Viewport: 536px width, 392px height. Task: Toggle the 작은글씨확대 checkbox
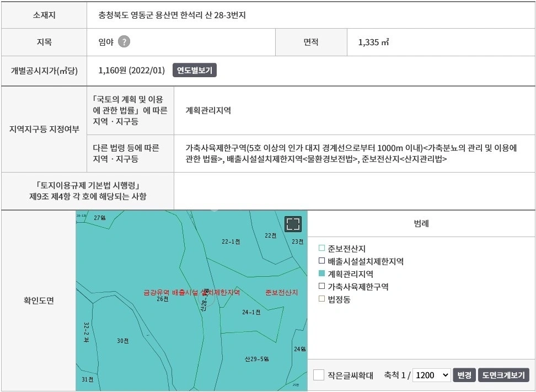pyautogui.click(x=319, y=375)
